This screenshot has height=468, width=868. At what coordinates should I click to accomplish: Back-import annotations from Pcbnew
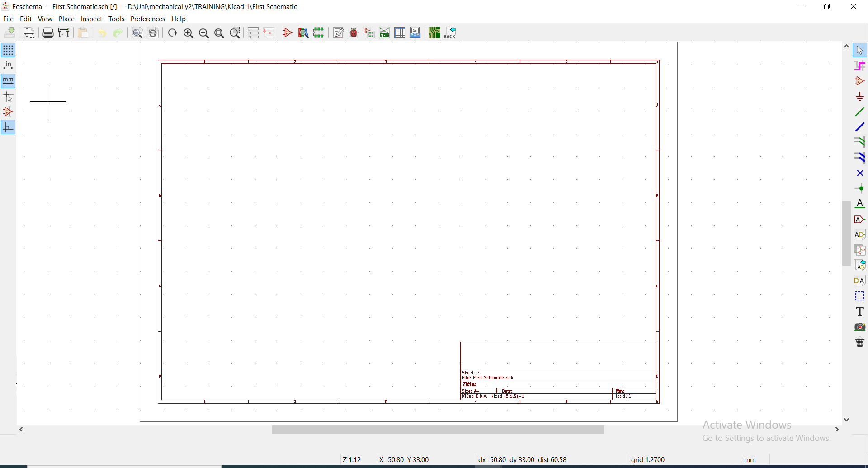pos(450,33)
